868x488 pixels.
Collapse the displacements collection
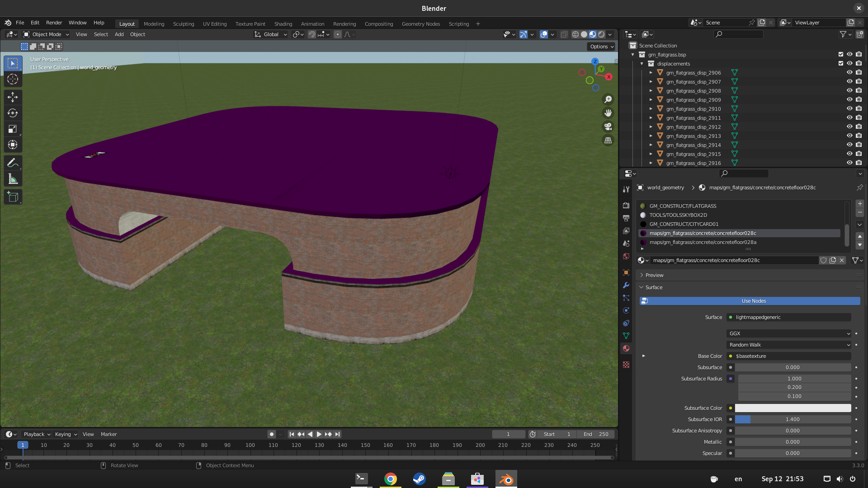click(642, 64)
